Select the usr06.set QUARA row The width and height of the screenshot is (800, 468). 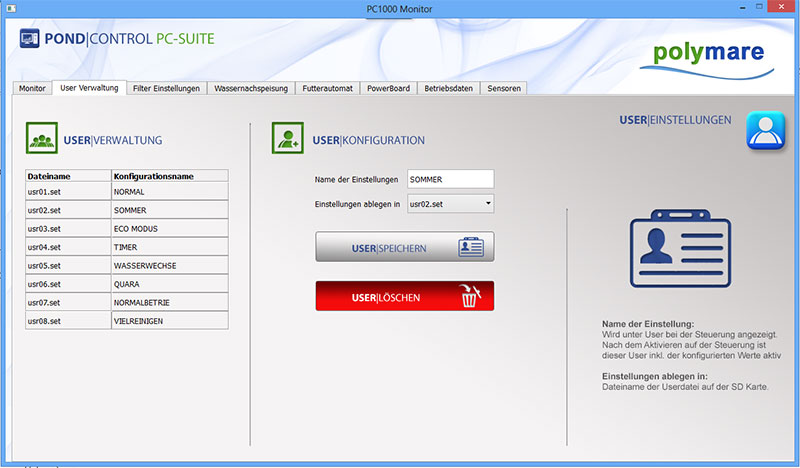(x=127, y=283)
